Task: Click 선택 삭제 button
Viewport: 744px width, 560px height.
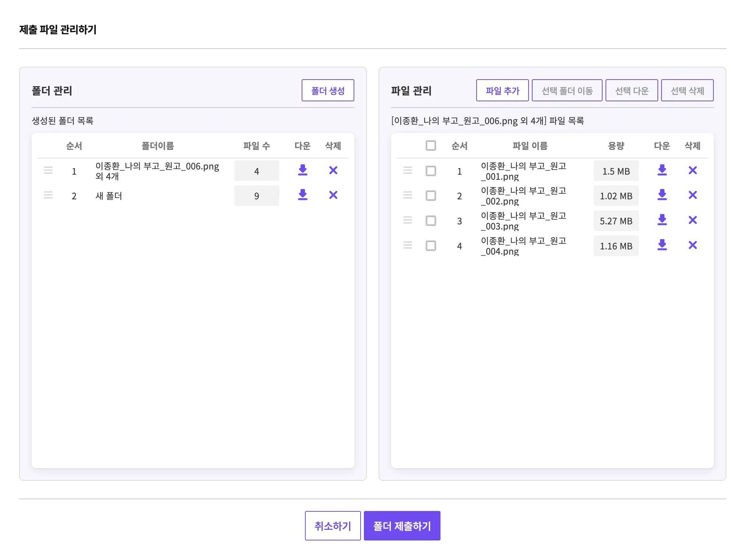Action: pyautogui.click(x=687, y=90)
